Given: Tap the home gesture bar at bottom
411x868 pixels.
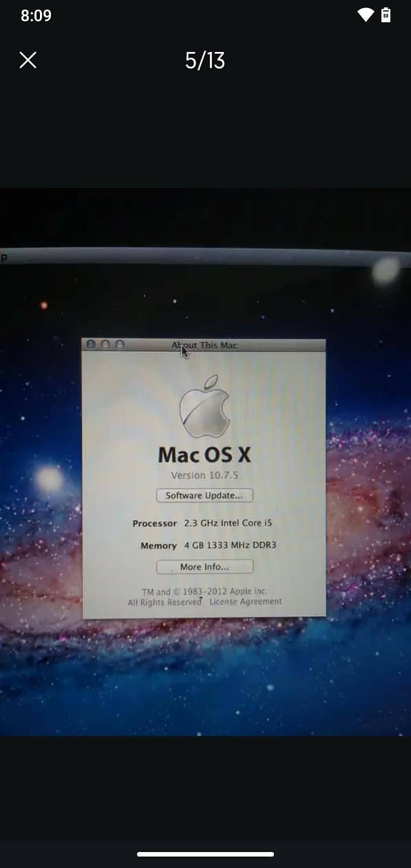Looking at the screenshot, I should coord(205,854).
